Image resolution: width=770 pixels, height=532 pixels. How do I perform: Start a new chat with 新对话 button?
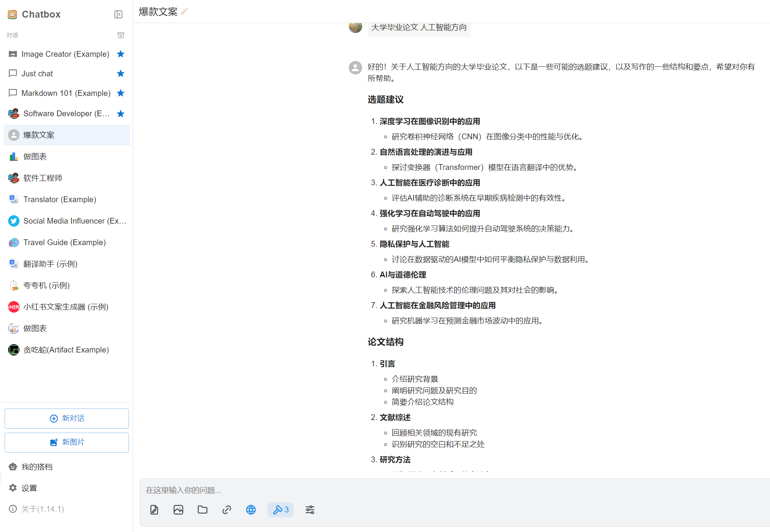(x=67, y=418)
